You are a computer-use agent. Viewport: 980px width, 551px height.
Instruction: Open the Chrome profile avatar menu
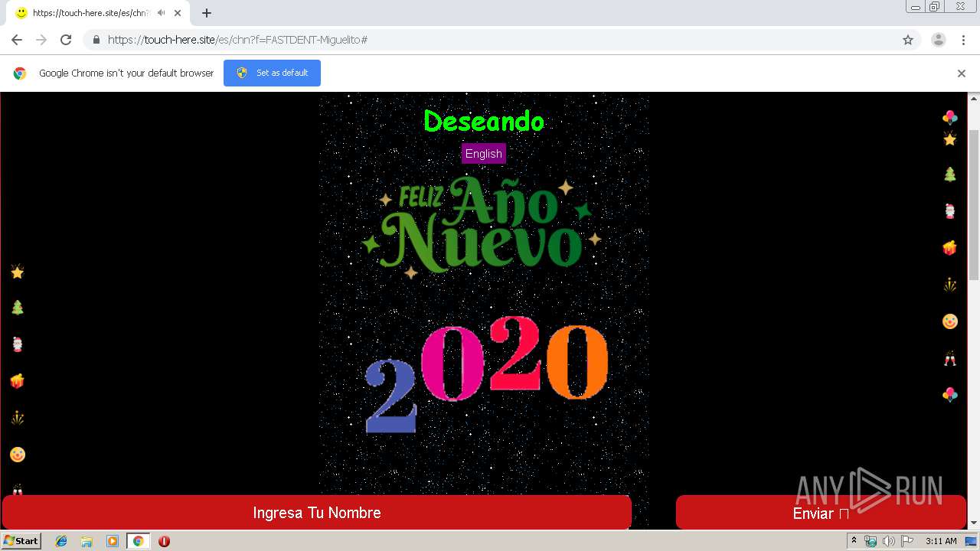coord(939,40)
